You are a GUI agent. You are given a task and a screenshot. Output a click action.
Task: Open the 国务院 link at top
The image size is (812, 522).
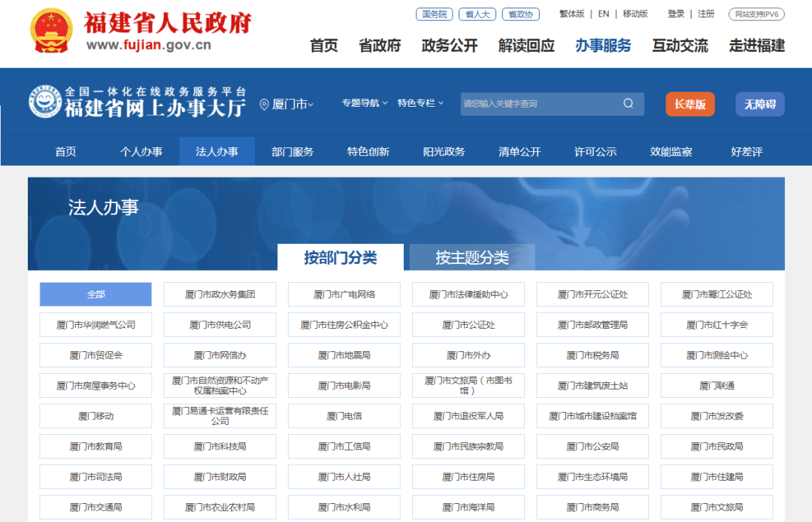pos(435,14)
